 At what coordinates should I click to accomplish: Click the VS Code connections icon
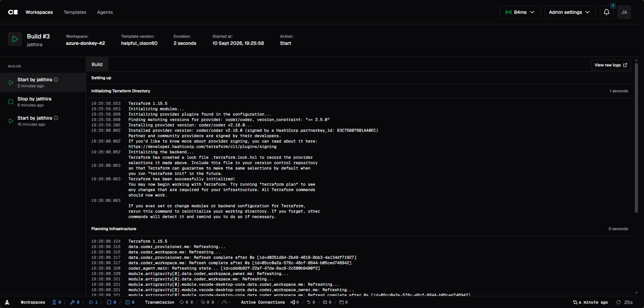coord(293,302)
